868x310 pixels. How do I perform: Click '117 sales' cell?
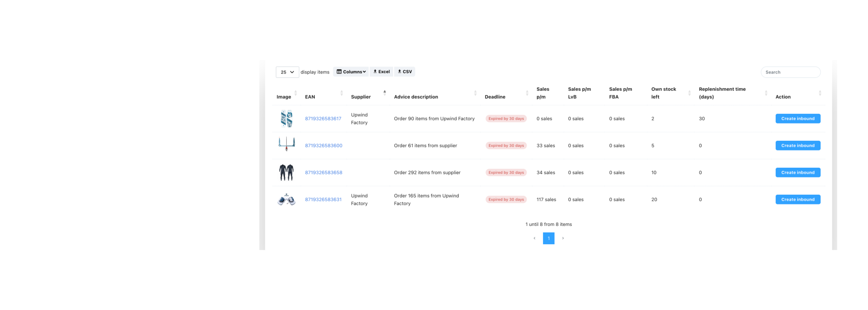(546, 199)
